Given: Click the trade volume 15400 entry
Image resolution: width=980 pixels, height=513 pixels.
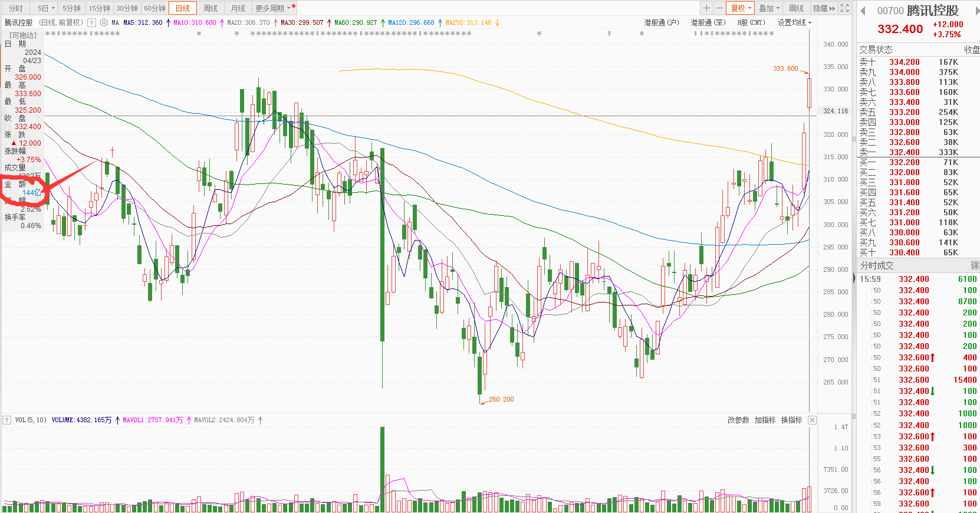Looking at the screenshot, I should point(965,380).
